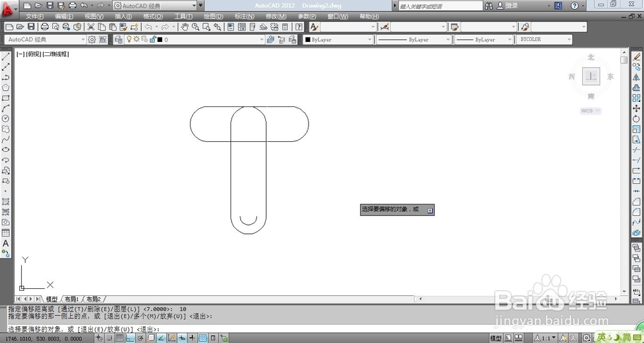Click the vertical scrollbar of the drawing area
Image resolution: width=644 pixels, height=343 pixels.
(624, 173)
